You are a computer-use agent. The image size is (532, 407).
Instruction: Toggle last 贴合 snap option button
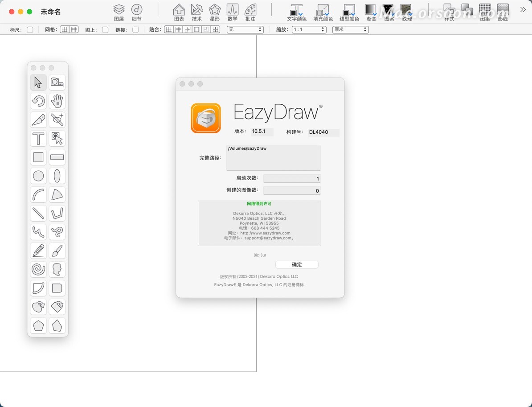click(216, 29)
